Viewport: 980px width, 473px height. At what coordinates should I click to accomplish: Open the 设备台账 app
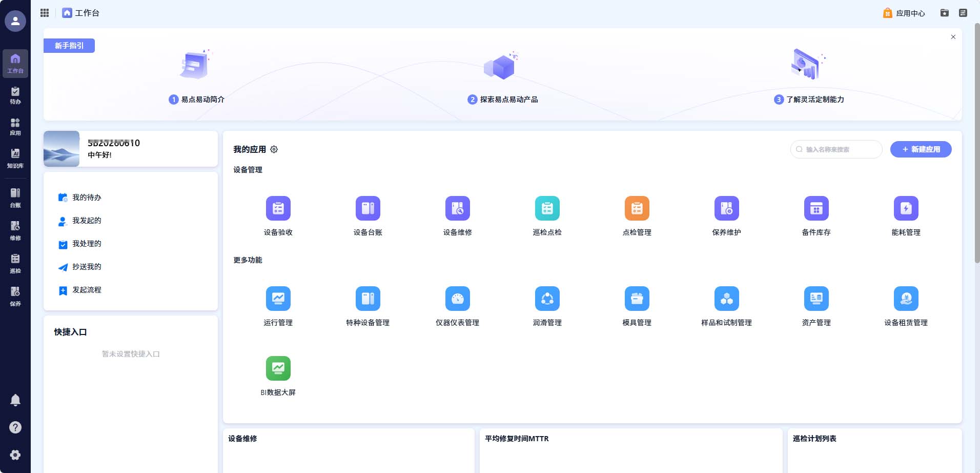368,208
